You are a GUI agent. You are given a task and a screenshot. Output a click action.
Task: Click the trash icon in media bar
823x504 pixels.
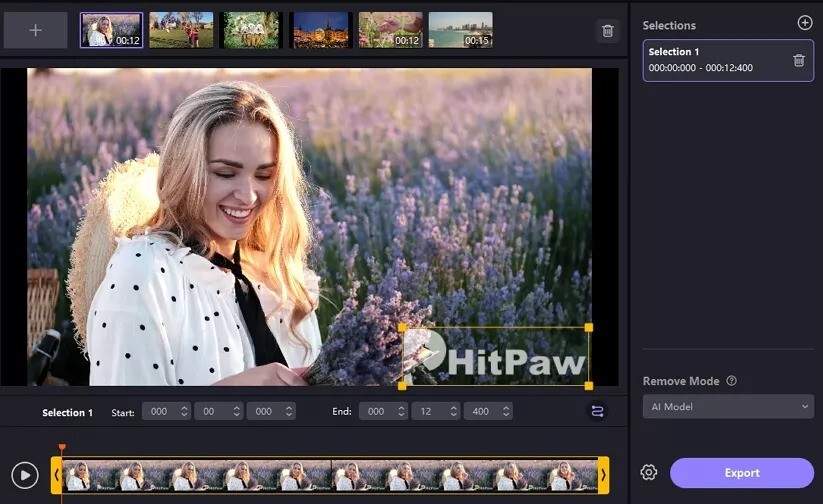click(x=608, y=30)
